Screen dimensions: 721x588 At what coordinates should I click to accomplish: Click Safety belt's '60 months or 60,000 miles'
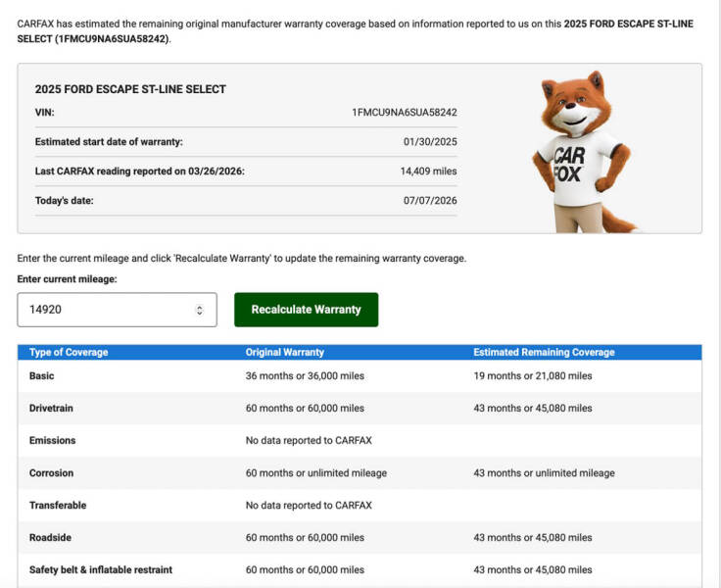click(x=305, y=569)
